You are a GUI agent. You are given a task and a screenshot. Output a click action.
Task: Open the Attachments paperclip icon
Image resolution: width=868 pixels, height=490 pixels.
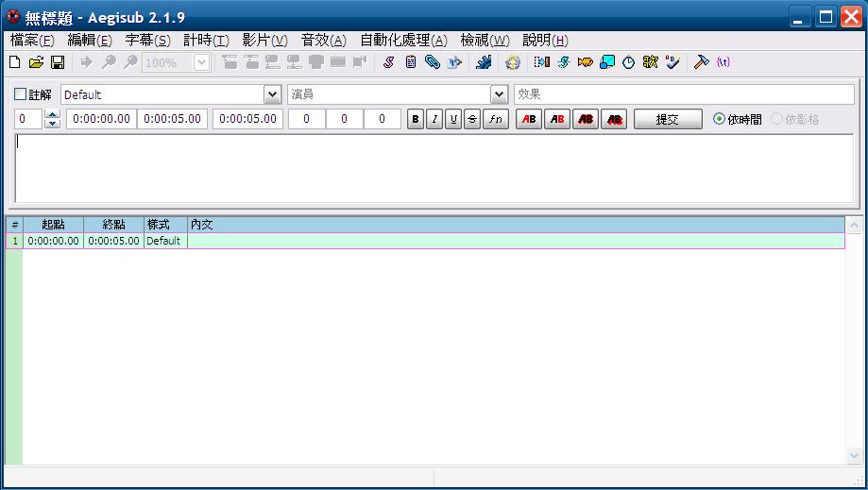tap(433, 62)
